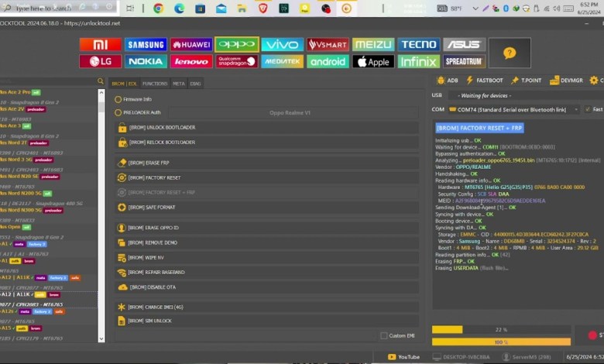The image size is (604, 364).
Task: Open Brave browser from the taskbar
Action: click(263, 8)
